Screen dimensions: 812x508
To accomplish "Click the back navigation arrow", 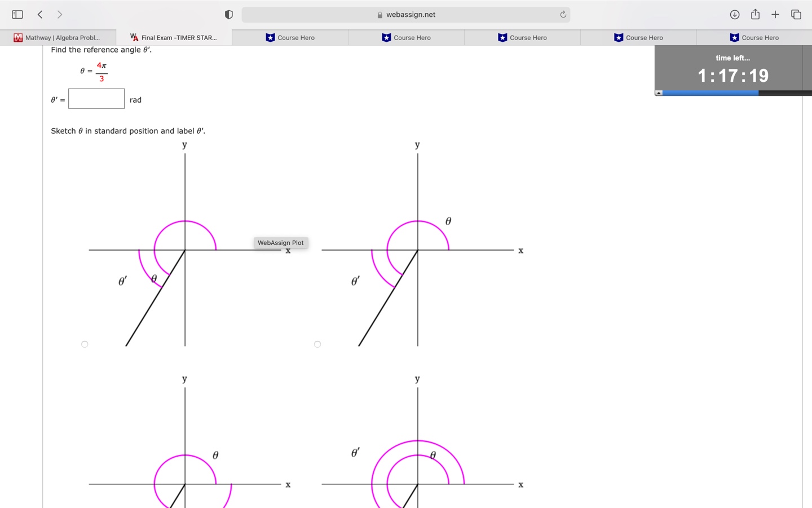I will [40, 14].
